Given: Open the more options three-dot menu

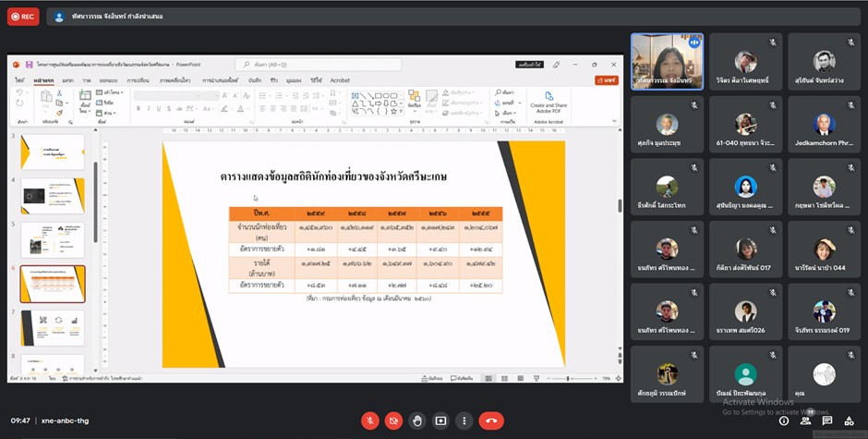Looking at the screenshot, I should coord(464,421).
